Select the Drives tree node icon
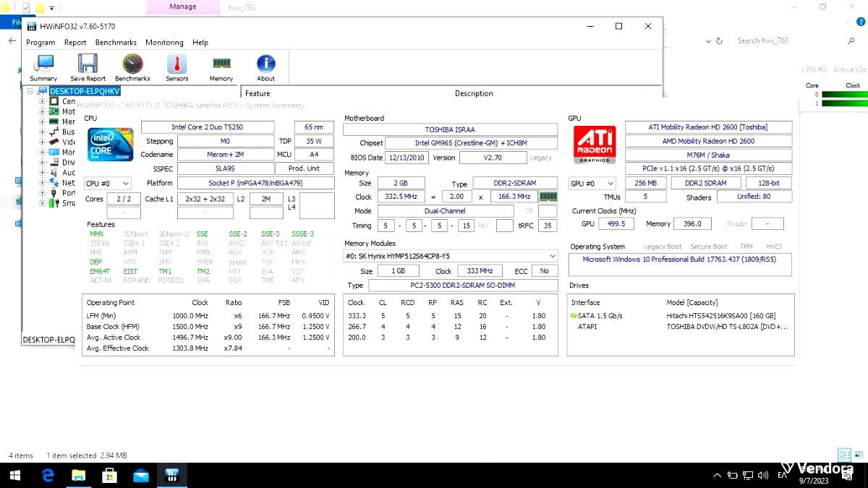 [54, 163]
